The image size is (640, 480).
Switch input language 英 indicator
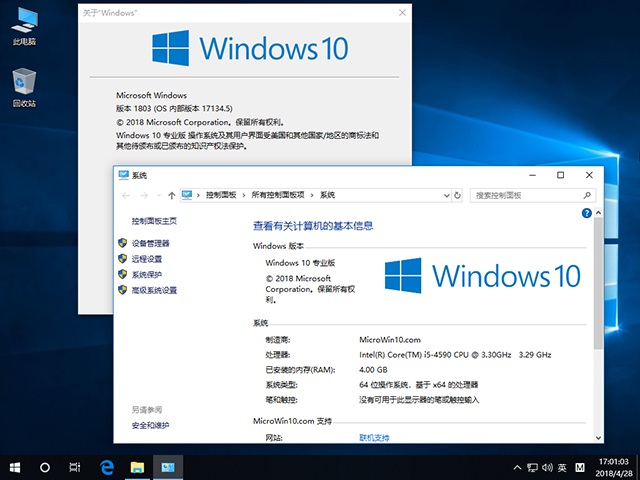tap(562, 467)
